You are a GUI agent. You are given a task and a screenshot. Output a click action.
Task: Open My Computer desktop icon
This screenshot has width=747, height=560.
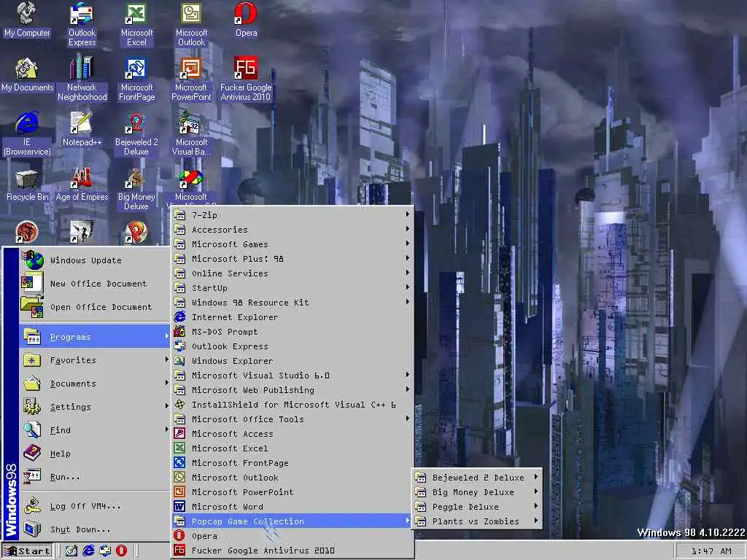[x=27, y=20]
